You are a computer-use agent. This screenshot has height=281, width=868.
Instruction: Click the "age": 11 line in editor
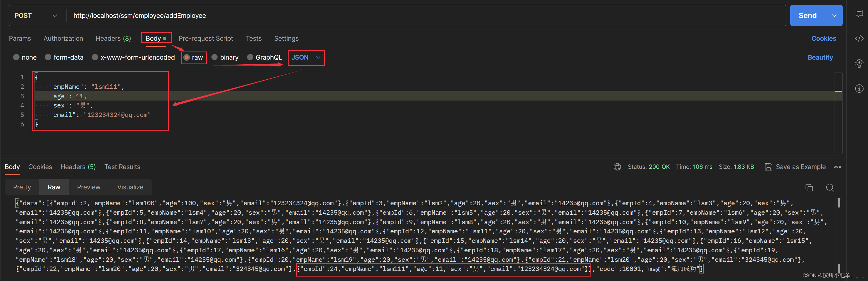coord(68,96)
